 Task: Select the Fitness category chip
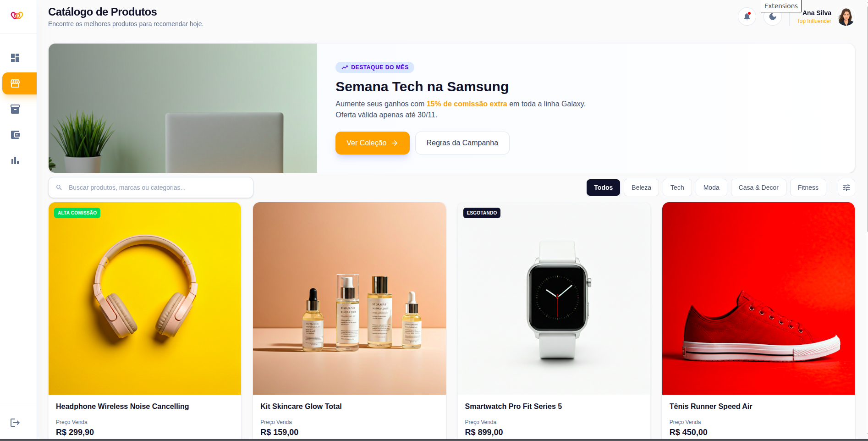point(808,187)
